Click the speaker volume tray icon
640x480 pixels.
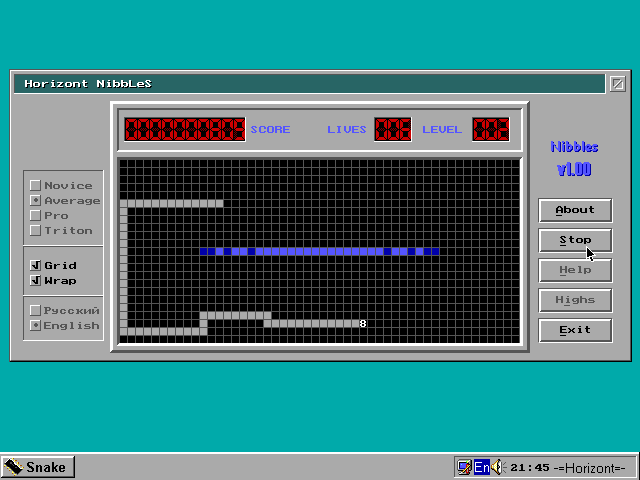(498, 467)
